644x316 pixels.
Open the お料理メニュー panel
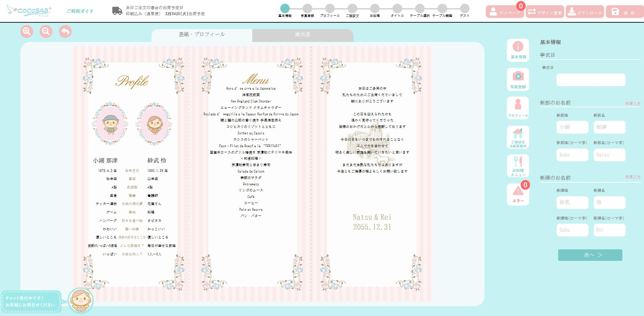(x=518, y=166)
